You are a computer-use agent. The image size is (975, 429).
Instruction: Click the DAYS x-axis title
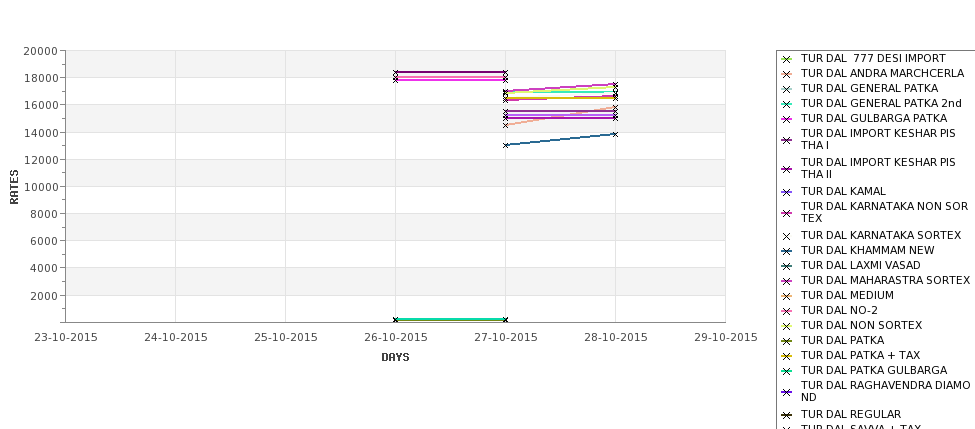pyautogui.click(x=395, y=358)
